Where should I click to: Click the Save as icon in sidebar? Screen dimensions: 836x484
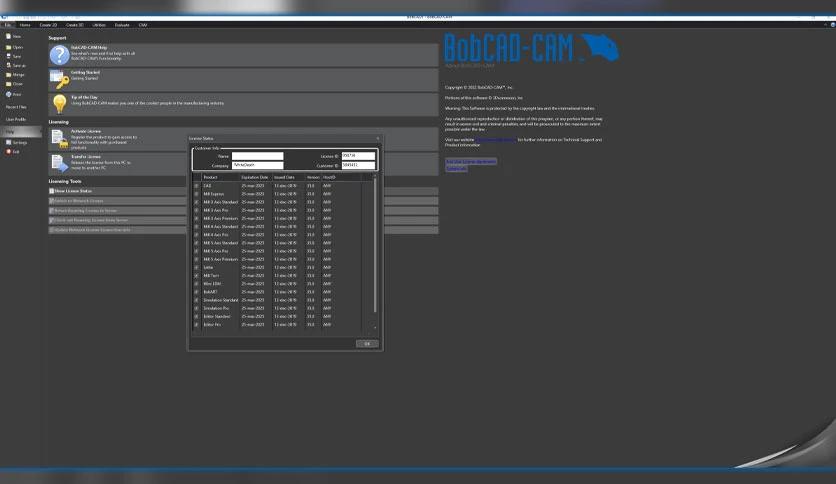[9, 65]
